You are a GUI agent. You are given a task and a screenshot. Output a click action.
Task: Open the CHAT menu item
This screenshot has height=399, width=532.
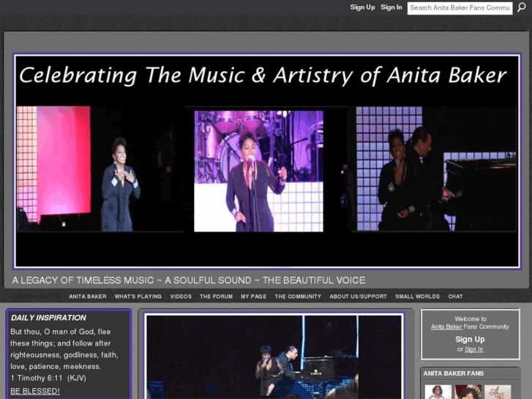(x=455, y=297)
